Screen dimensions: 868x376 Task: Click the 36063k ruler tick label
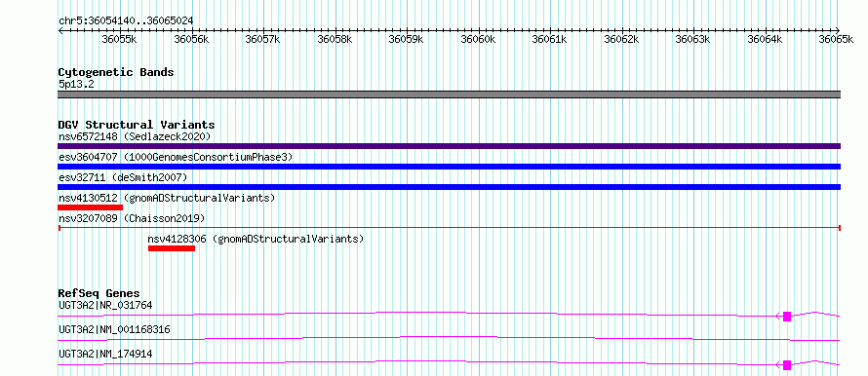click(x=693, y=39)
